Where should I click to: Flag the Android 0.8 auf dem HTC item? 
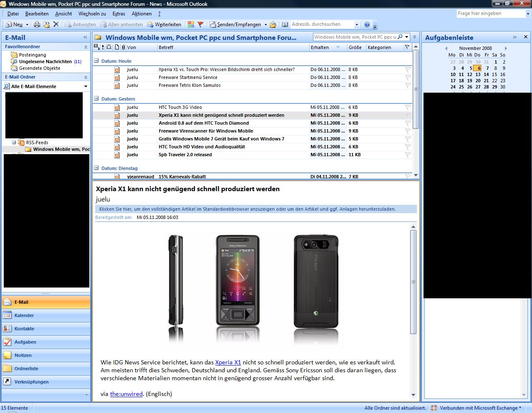coord(408,123)
